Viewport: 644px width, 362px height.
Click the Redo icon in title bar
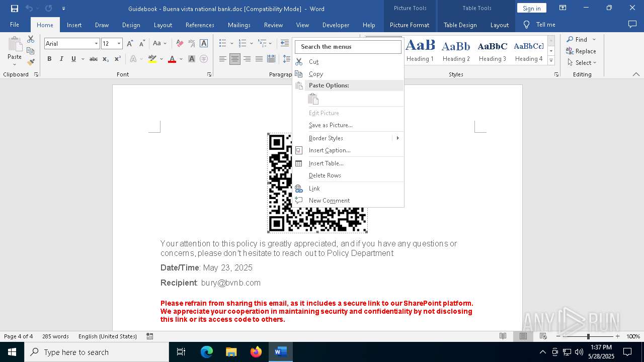(x=48, y=9)
